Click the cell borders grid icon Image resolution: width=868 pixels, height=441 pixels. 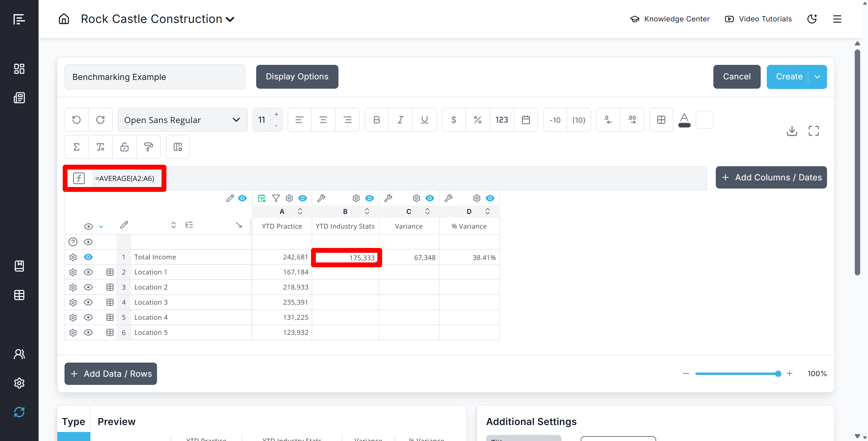(661, 120)
